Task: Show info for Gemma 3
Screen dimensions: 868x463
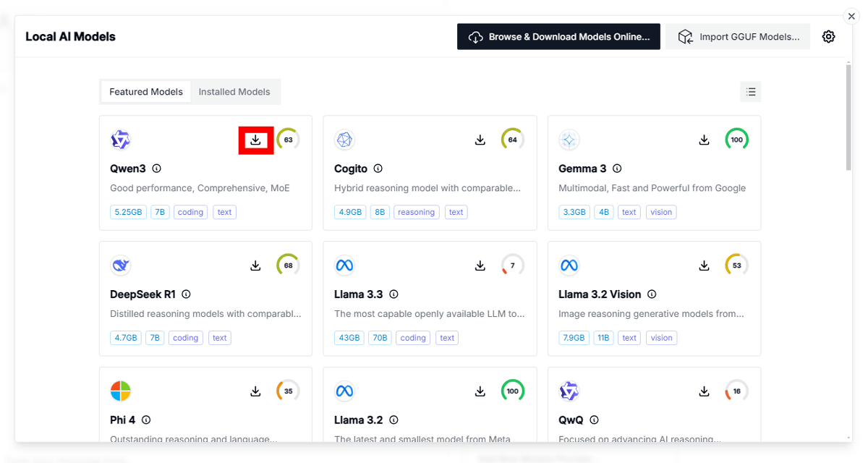Action: point(617,169)
